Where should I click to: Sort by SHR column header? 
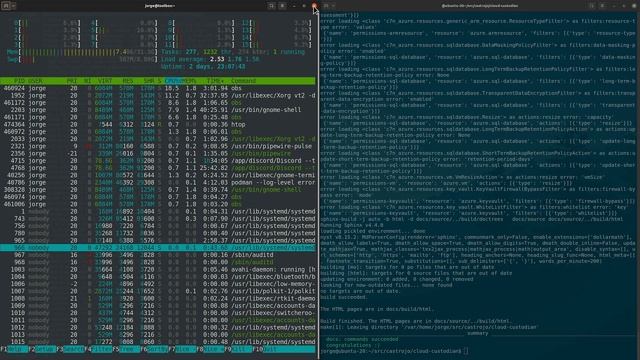tap(149, 81)
